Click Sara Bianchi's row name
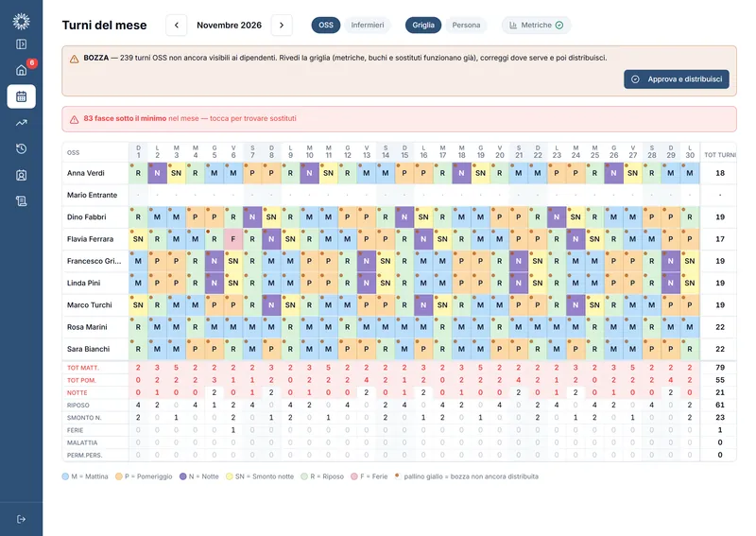This screenshot has height=536, width=756. pos(88,349)
